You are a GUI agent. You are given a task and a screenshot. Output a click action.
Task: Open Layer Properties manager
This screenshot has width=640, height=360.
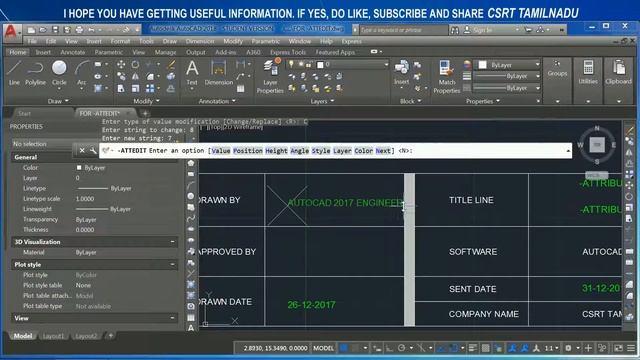(270, 77)
